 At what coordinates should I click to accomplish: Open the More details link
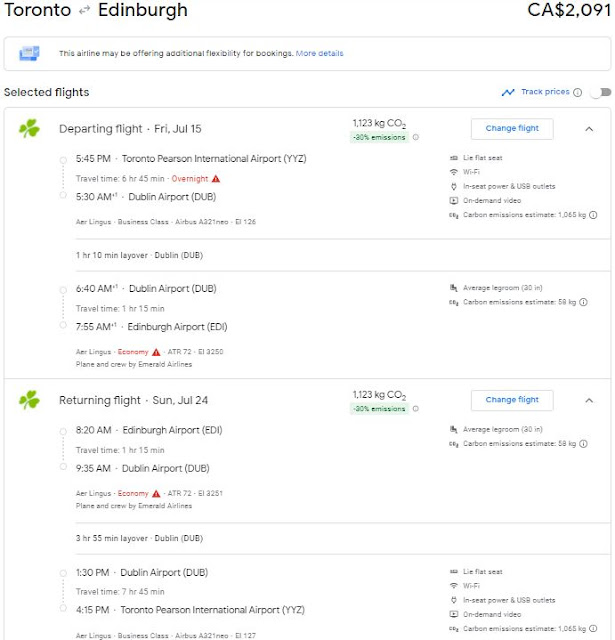pos(319,53)
